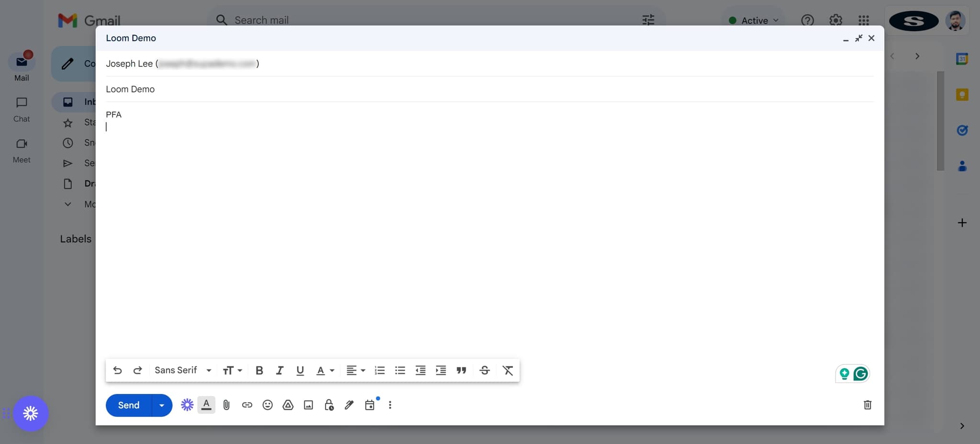Attach files to the email
The height and width of the screenshot is (444, 980).
[x=226, y=405]
